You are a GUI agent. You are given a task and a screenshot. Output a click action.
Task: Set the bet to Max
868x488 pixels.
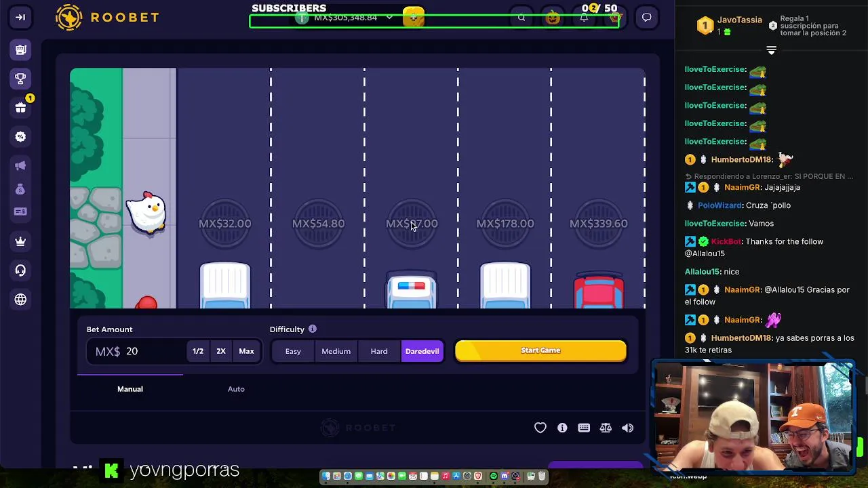click(246, 351)
